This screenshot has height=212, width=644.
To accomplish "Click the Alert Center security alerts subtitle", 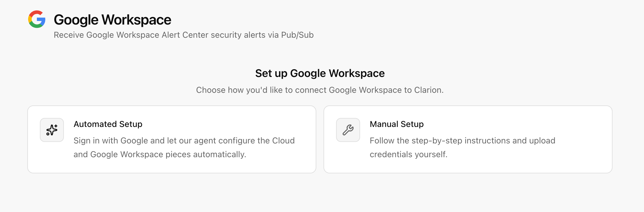I will 184,35.
